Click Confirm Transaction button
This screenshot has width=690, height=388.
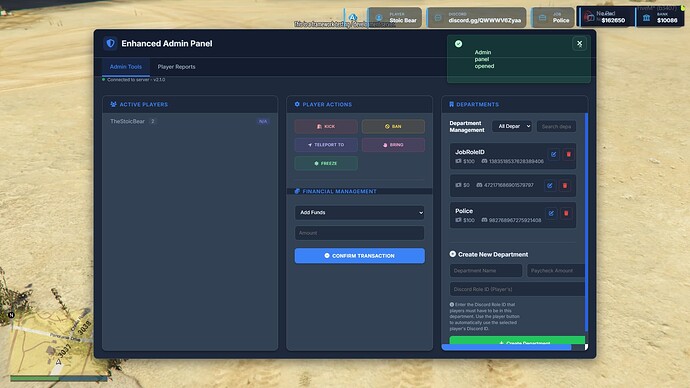click(x=360, y=256)
